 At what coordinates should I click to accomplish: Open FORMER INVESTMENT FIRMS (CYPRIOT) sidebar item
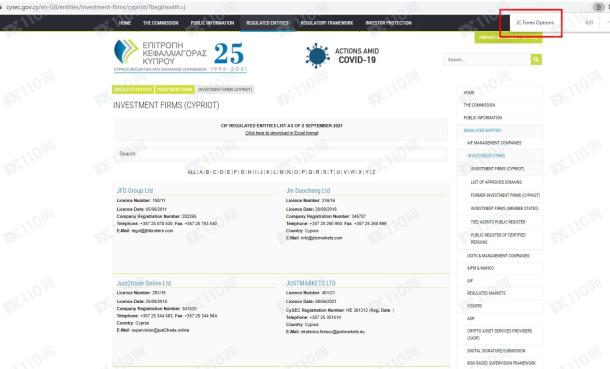(x=505, y=195)
